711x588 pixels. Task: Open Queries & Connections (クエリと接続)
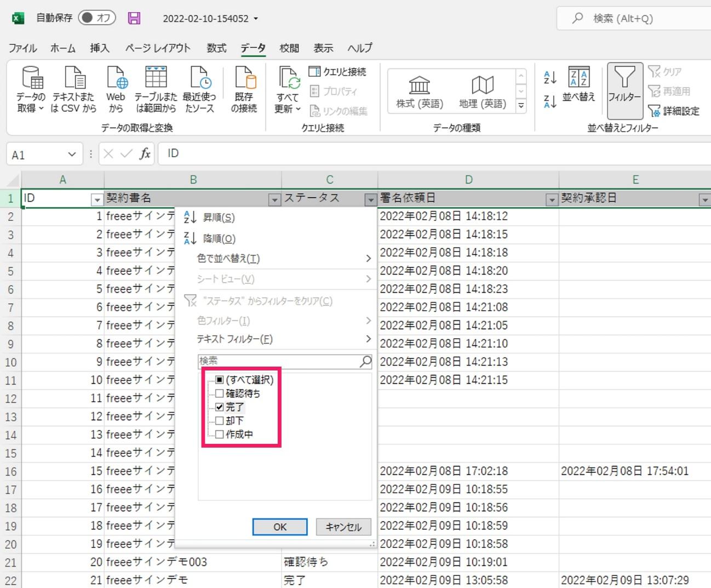tap(337, 72)
